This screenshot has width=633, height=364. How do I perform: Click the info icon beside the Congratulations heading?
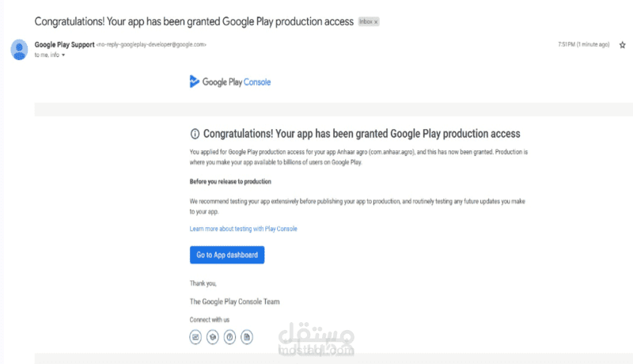(195, 134)
